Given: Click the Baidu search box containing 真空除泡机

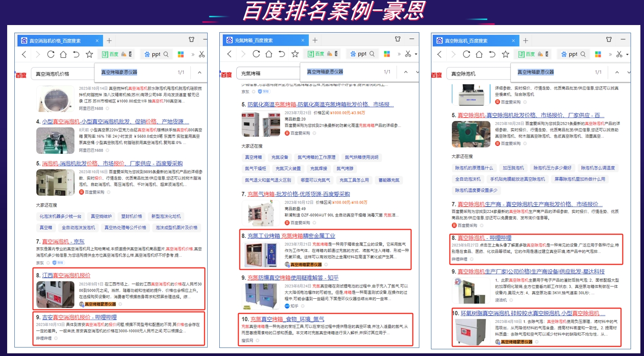Looking at the screenshot, I should click(x=478, y=74).
